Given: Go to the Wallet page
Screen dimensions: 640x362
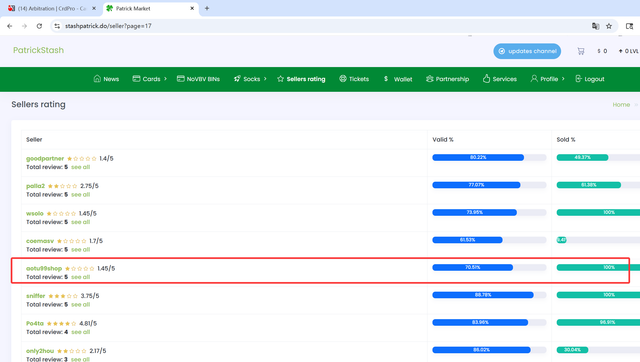Looking at the screenshot, I should (398, 79).
